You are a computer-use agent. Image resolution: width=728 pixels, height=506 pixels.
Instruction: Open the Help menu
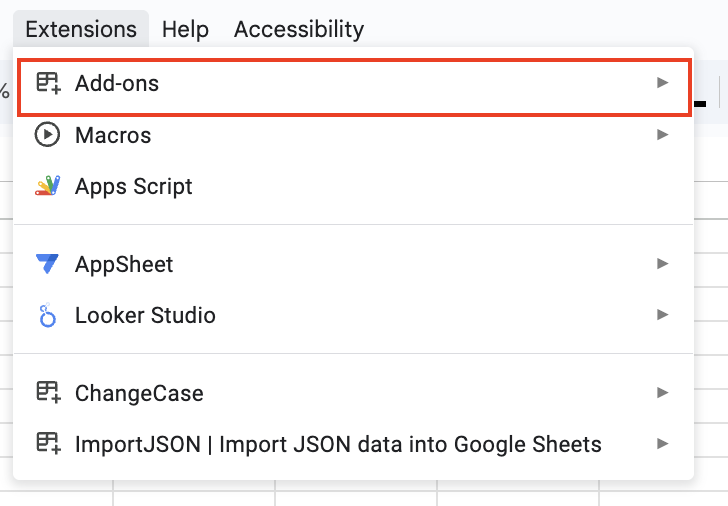click(185, 29)
